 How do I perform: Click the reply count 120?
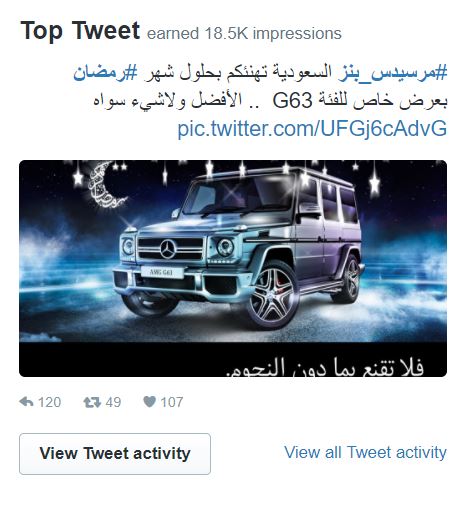click(49, 402)
